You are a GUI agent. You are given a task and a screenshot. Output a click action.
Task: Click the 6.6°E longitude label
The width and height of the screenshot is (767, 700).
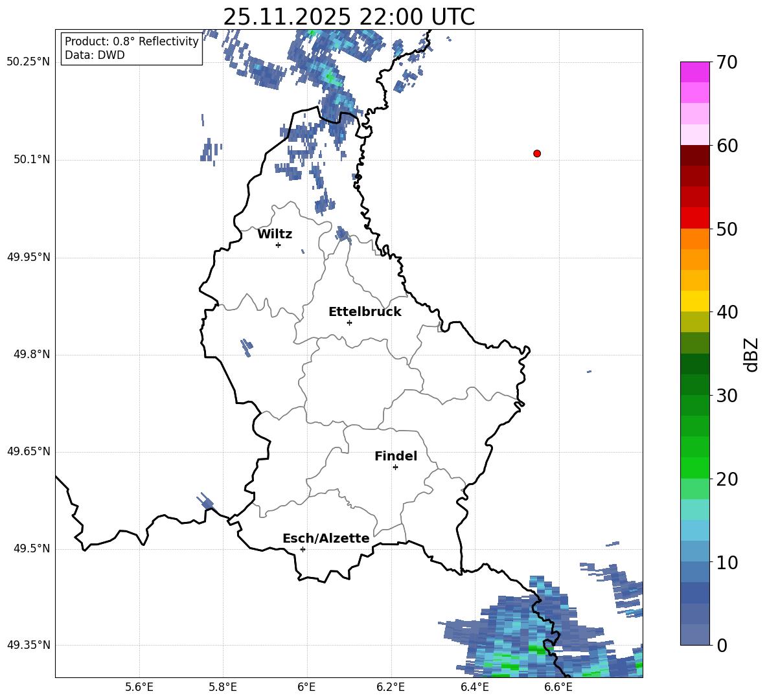pos(558,687)
